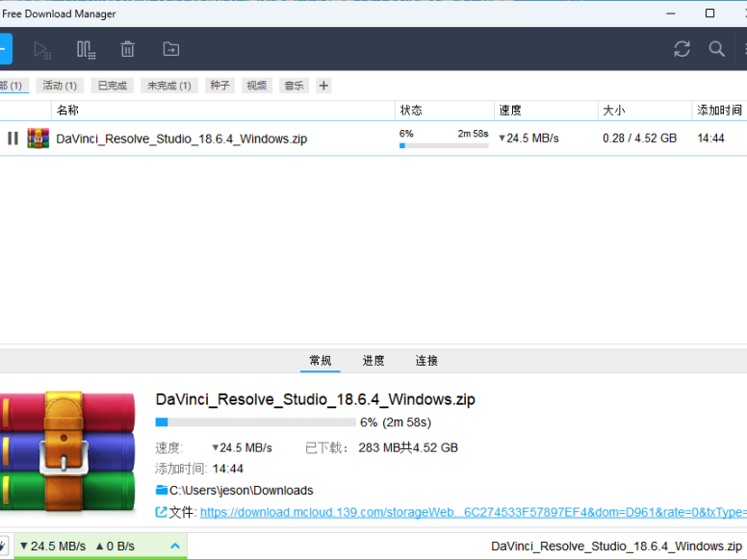Sort by the 大小 column header
The width and height of the screenshot is (747, 560).
pyautogui.click(x=645, y=111)
